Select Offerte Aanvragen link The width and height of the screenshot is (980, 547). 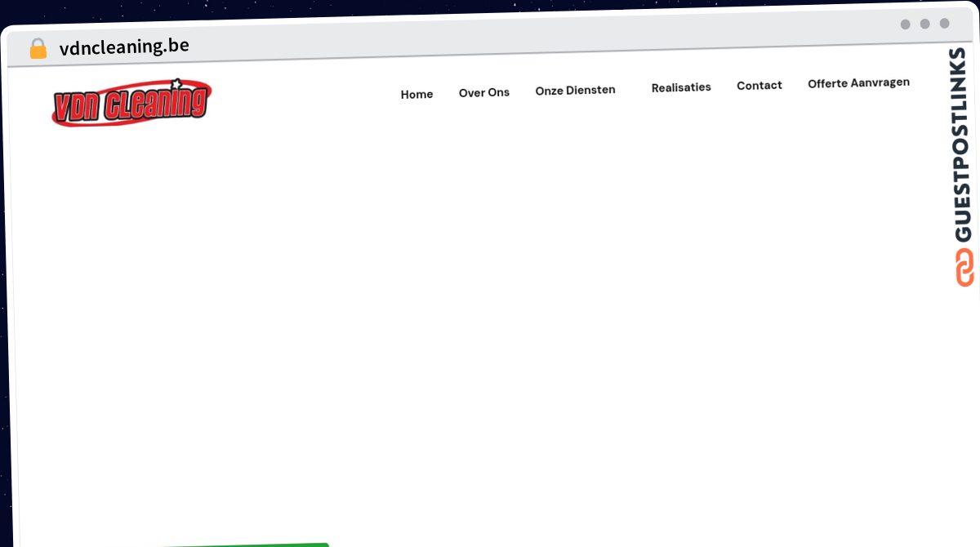point(858,82)
